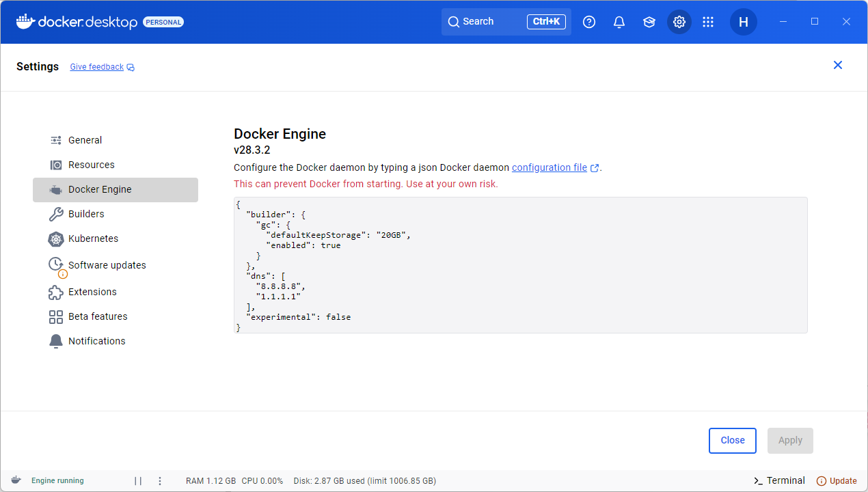Click the Extensions puzzle piece icon
The height and width of the screenshot is (492, 868).
tap(56, 292)
